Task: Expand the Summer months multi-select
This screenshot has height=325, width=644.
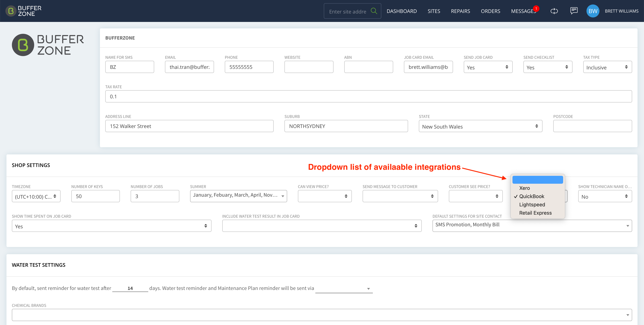Action: coord(238,196)
